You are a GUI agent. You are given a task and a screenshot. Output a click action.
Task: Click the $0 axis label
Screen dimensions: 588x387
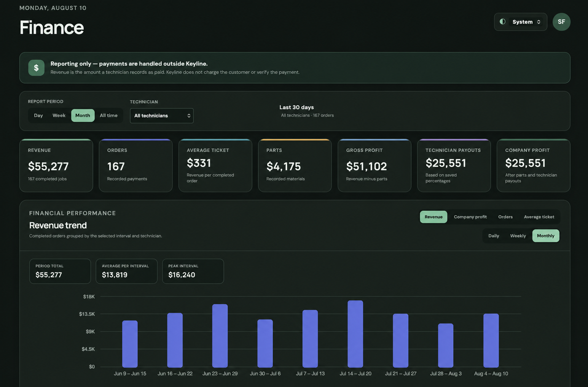click(x=92, y=367)
